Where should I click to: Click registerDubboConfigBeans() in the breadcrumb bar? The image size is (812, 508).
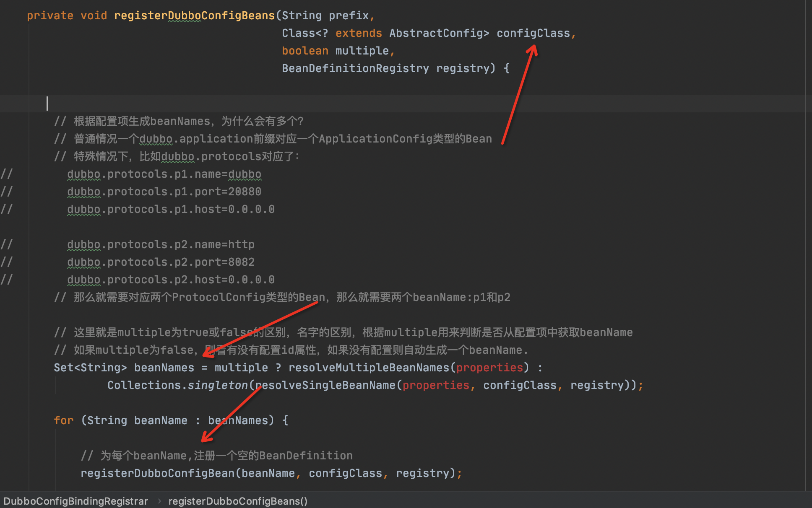coord(238,501)
